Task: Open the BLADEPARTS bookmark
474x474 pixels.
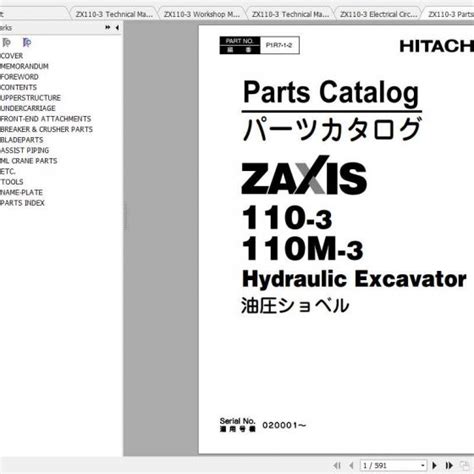Action: coord(22,140)
